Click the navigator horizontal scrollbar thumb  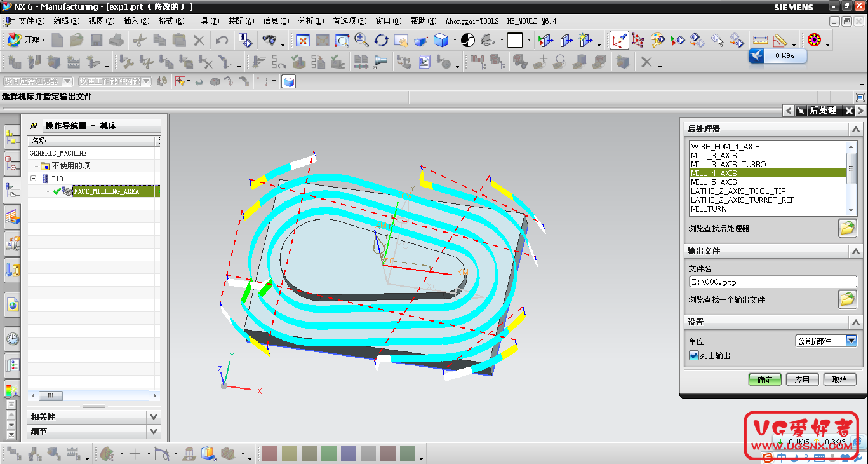click(x=51, y=395)
